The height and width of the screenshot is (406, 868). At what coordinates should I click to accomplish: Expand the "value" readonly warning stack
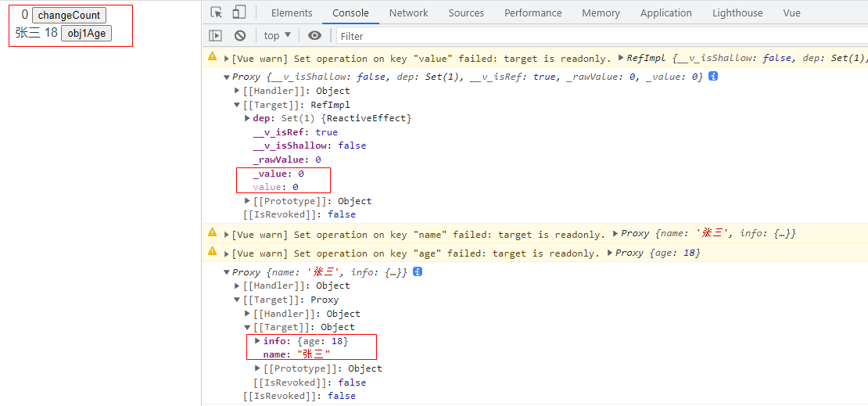pos(227,58)
